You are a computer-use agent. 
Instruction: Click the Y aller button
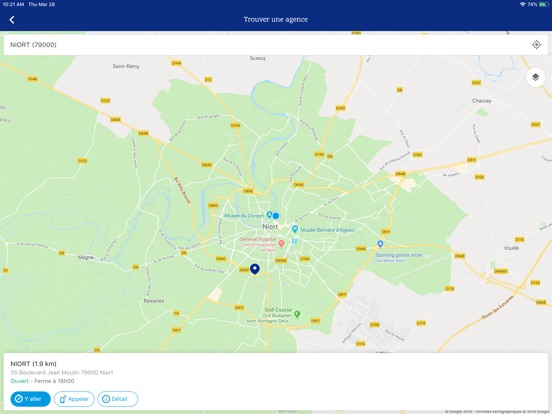[x=31, y=399]
